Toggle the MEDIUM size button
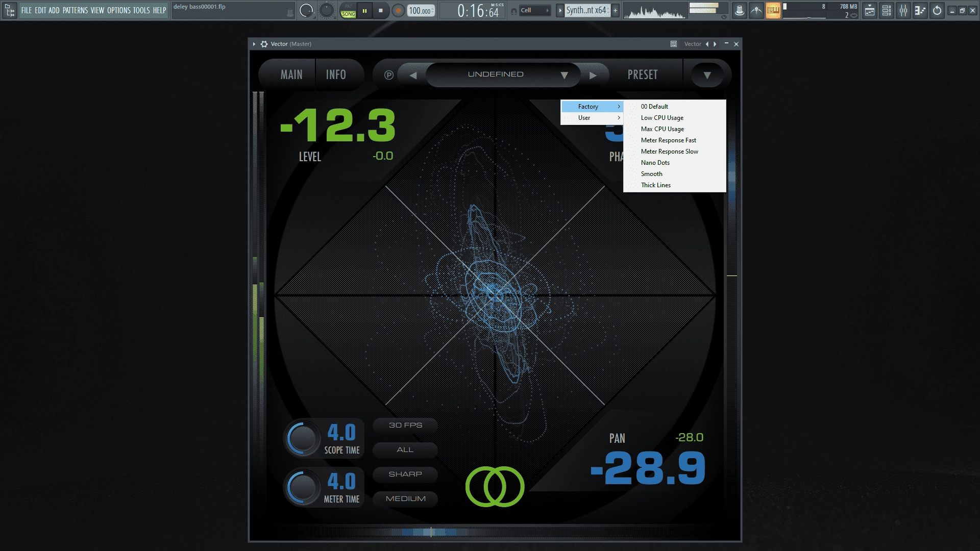This screenshot has width=980, height=551. [405, 498]
